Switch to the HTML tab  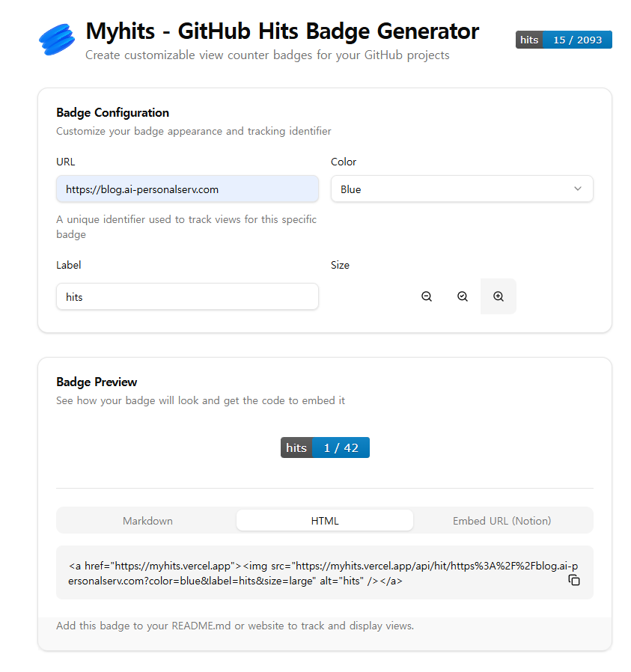[325, 520]
